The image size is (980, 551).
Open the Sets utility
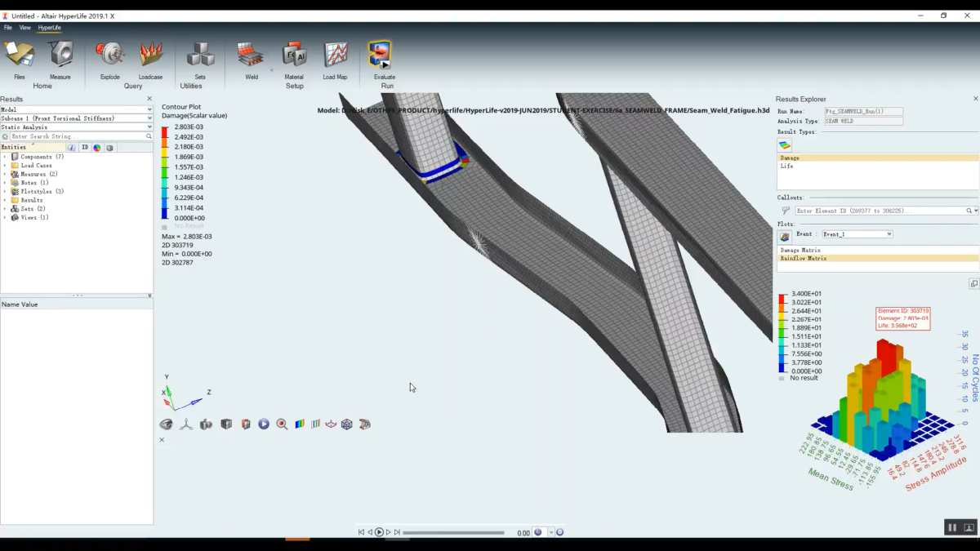pyautogui.click(x=200, y=60)
